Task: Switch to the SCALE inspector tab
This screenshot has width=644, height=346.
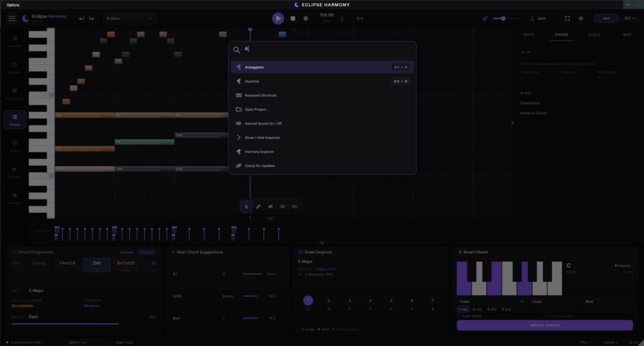Action: tap(594, 35)
